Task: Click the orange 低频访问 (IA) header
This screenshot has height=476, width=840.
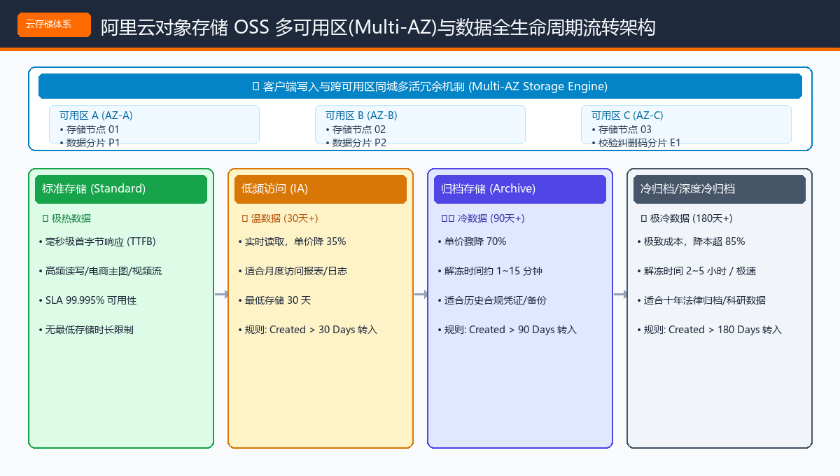Action: (320, 189)
